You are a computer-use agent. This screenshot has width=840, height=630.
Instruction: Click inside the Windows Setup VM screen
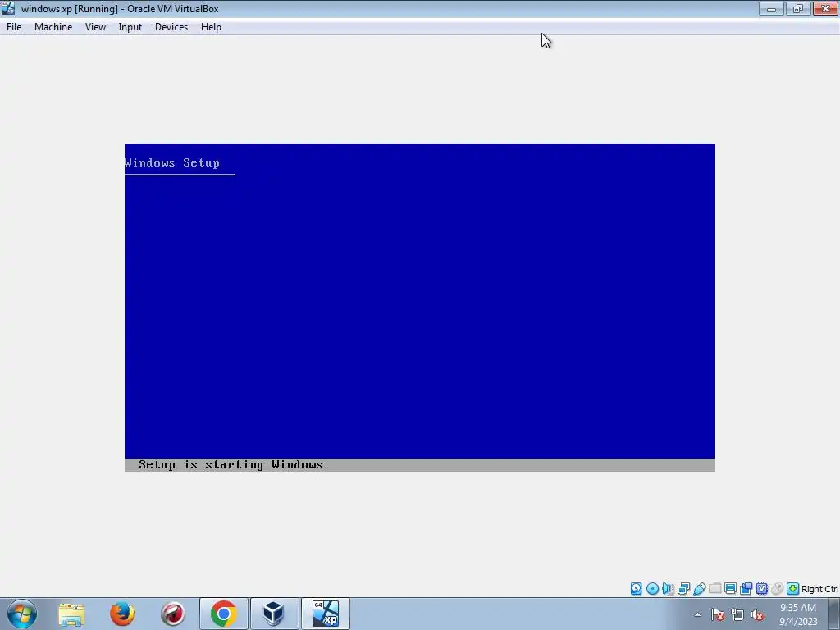click(419, 308)
